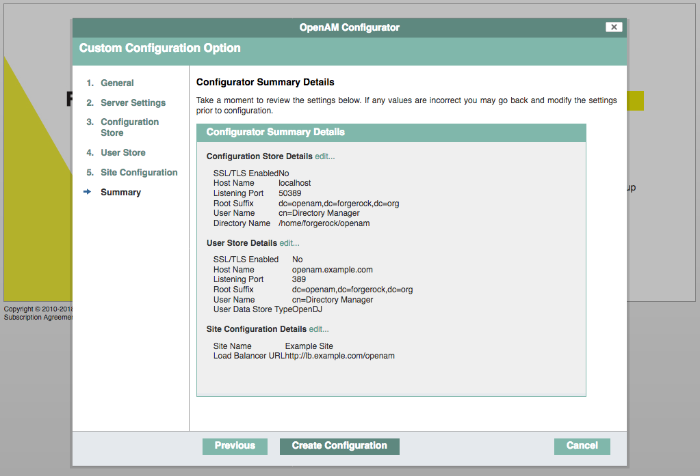
Task: Select the User Store step
Action: [123, 153]
